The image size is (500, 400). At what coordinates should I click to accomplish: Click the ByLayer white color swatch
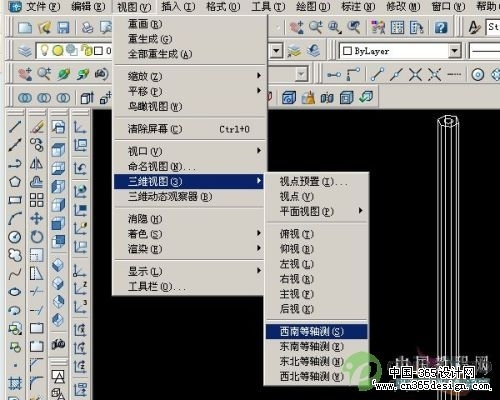(x=347, y=51)
